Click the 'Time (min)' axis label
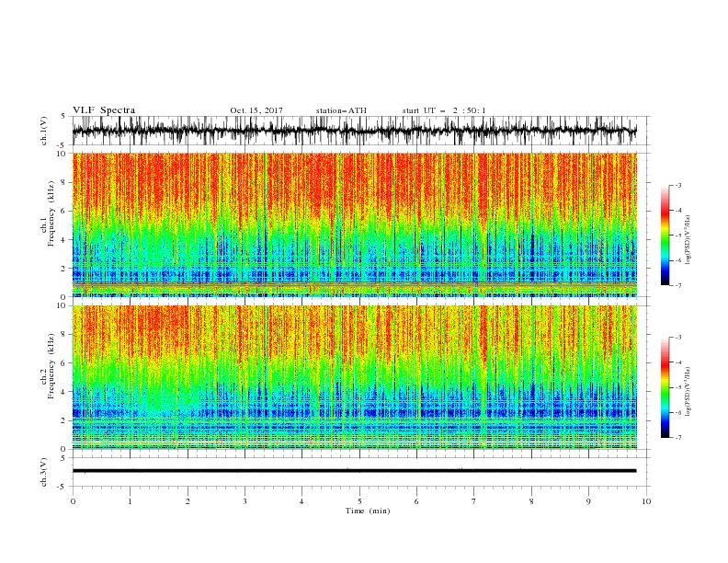 pyautogui.click(x=368, y=511)
